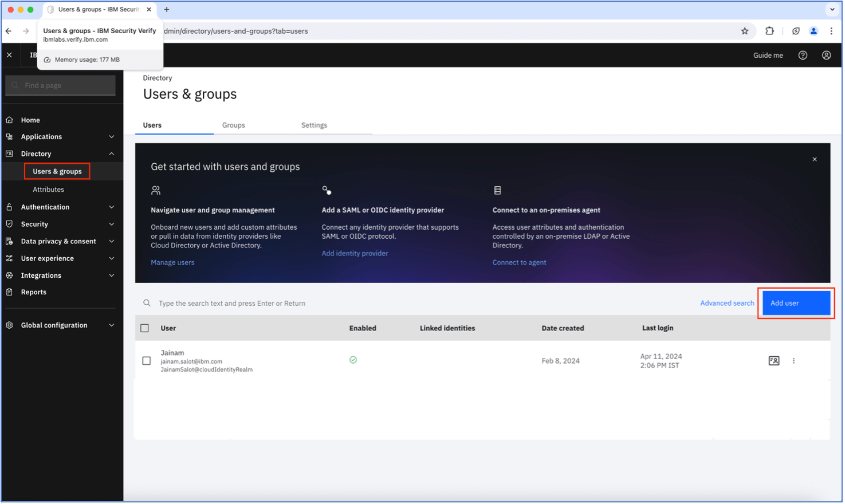Image resolution: width=845 pixels, height=504 pixels.
Task: Click the user details card icon for Jainam
Action: pyautogui.click(x=773, y=361)
